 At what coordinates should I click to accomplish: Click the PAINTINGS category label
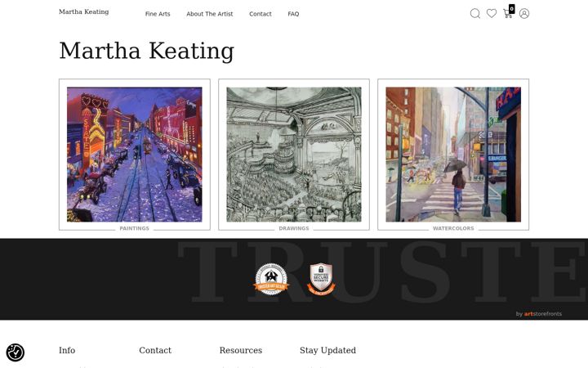coord(134,228)
